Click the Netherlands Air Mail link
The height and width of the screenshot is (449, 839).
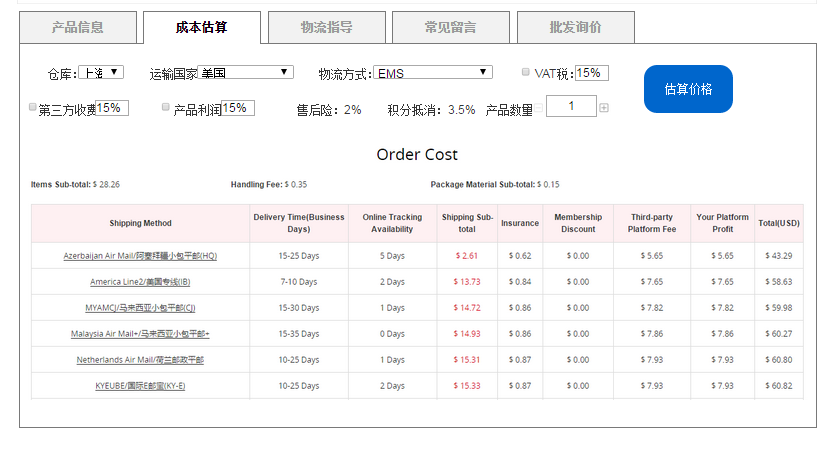coord(140,360)
